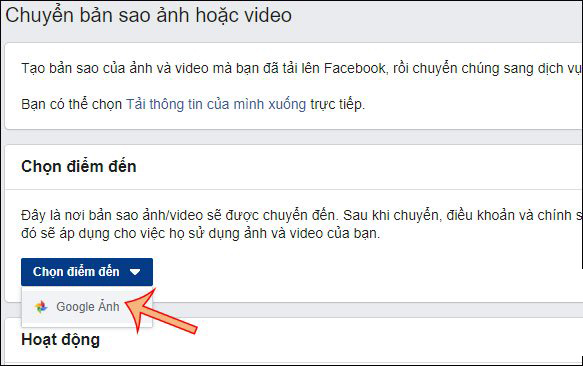The width and height of the screenshot is (583, 366).
Task: Click the text 'Bạn có thể chọn'
Action: (71, 105)
